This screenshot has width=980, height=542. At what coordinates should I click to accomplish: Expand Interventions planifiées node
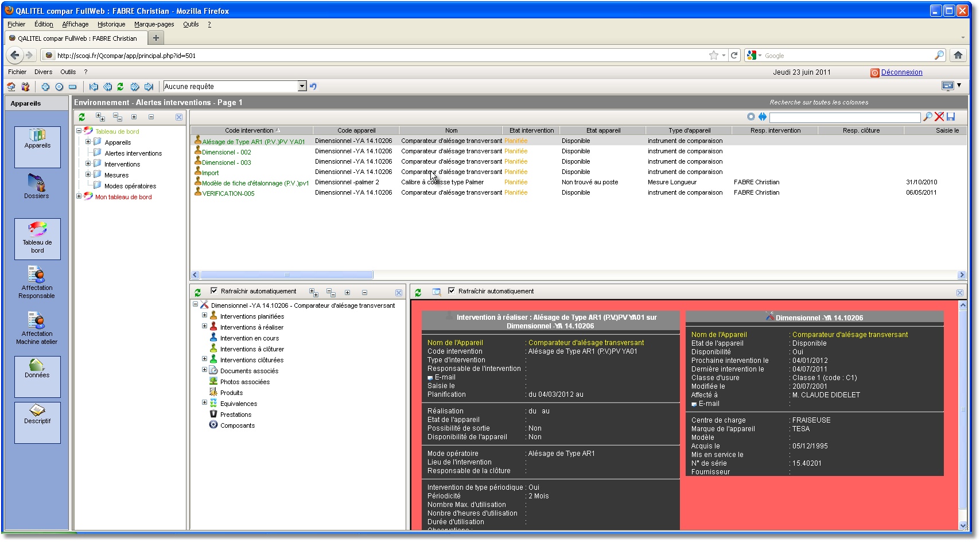pos(204,315)
